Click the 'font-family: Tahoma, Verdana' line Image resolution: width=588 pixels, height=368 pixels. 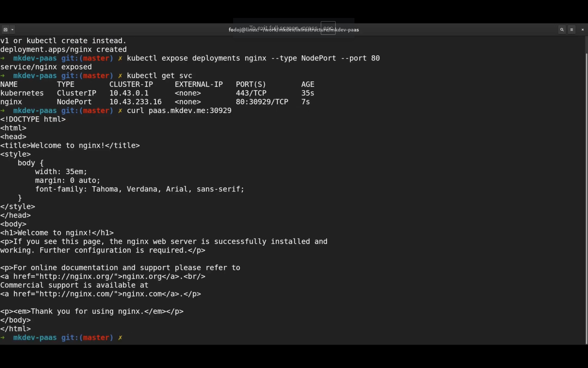140,189
